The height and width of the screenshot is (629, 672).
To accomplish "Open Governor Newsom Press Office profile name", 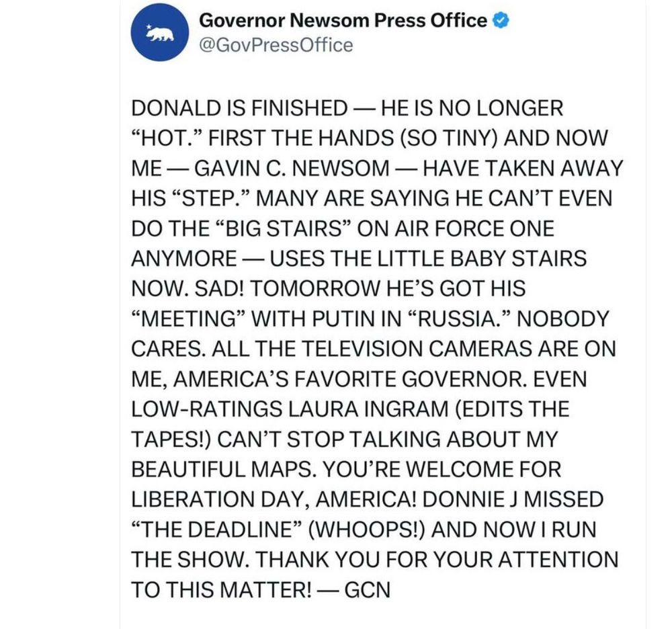I will pos(343,21).
